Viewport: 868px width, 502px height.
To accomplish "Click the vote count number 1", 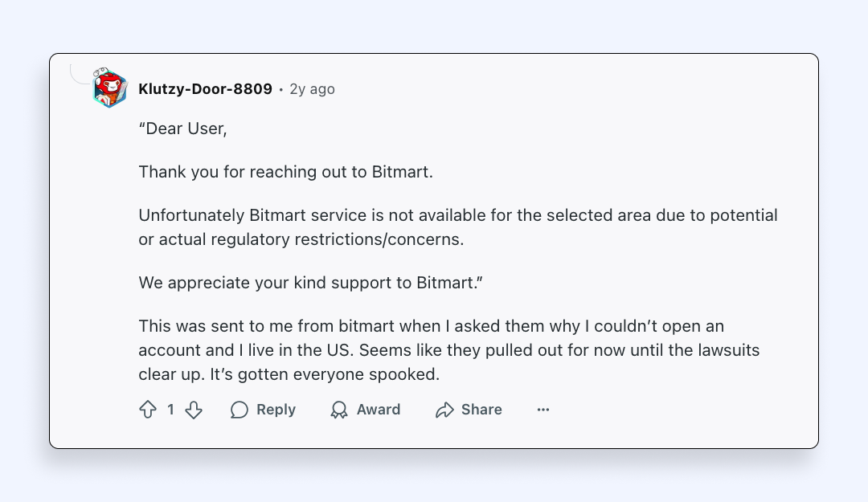I will coord(170,410).
